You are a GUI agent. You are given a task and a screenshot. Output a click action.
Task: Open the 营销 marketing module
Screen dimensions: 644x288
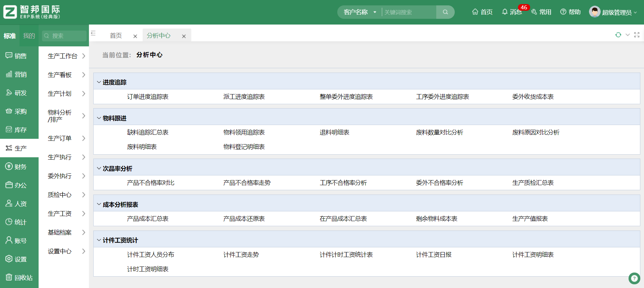[19, 74]
